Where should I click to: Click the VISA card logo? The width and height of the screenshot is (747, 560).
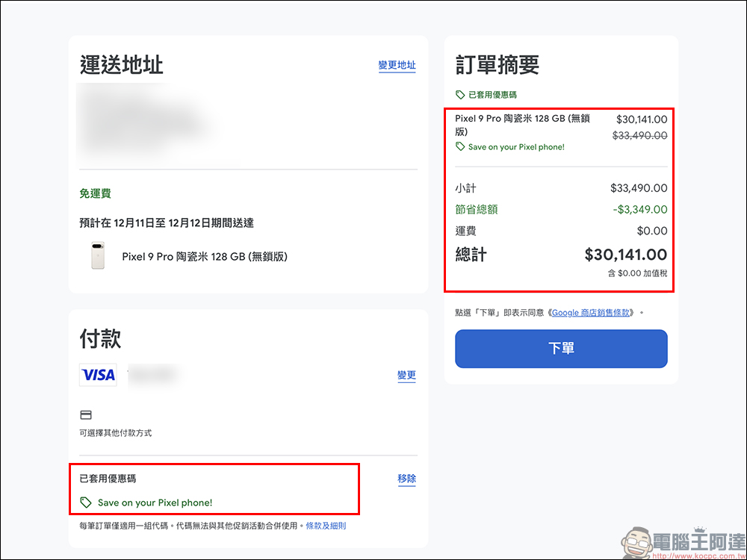click(99, 375)
